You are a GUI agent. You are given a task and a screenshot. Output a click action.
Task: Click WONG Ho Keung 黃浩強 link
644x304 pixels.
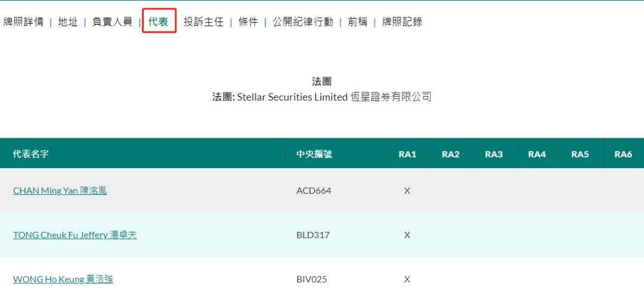pos(63,279)
